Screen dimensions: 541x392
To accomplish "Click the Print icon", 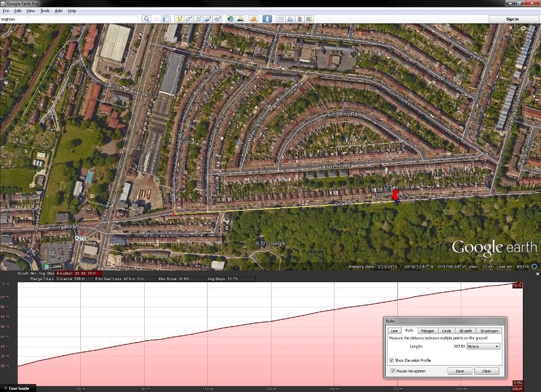I will 290,19.
